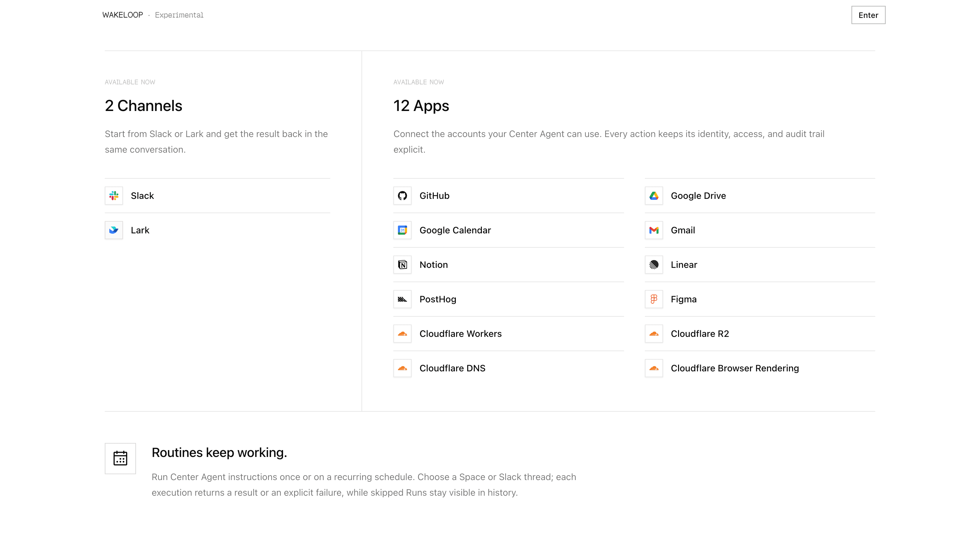Click the Enter button
This screenshot has width=980, height=552.
click(868, 15)
